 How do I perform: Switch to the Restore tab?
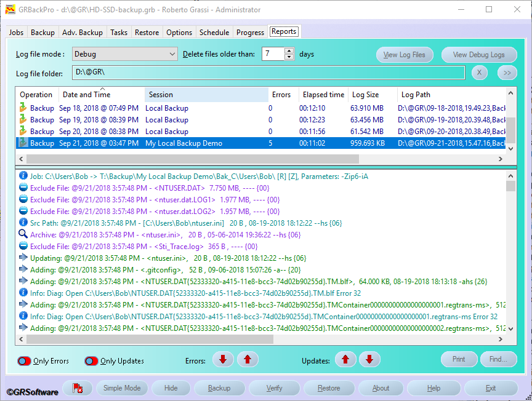(x=147, y=32)
